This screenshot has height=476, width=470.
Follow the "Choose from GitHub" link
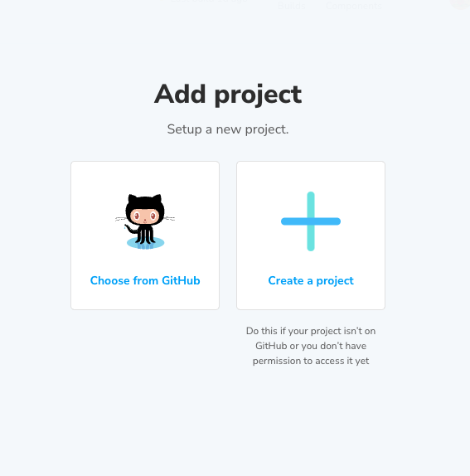coord(145,280)
